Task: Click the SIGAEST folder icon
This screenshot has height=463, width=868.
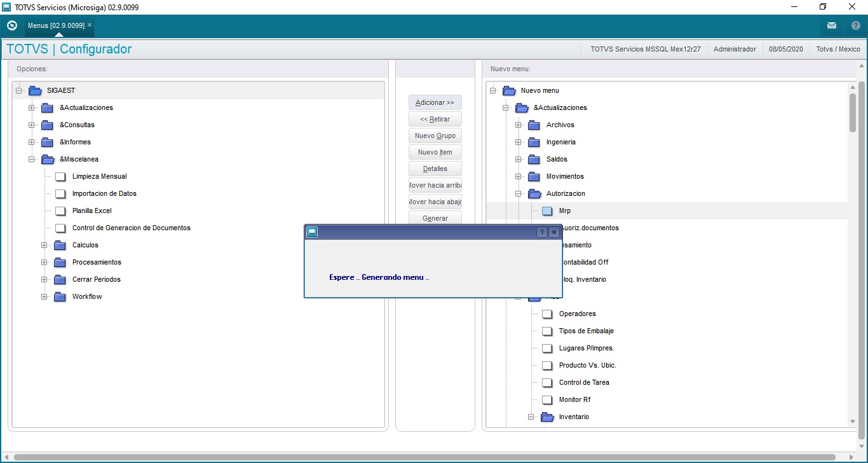Action: [x=36, y=90]
